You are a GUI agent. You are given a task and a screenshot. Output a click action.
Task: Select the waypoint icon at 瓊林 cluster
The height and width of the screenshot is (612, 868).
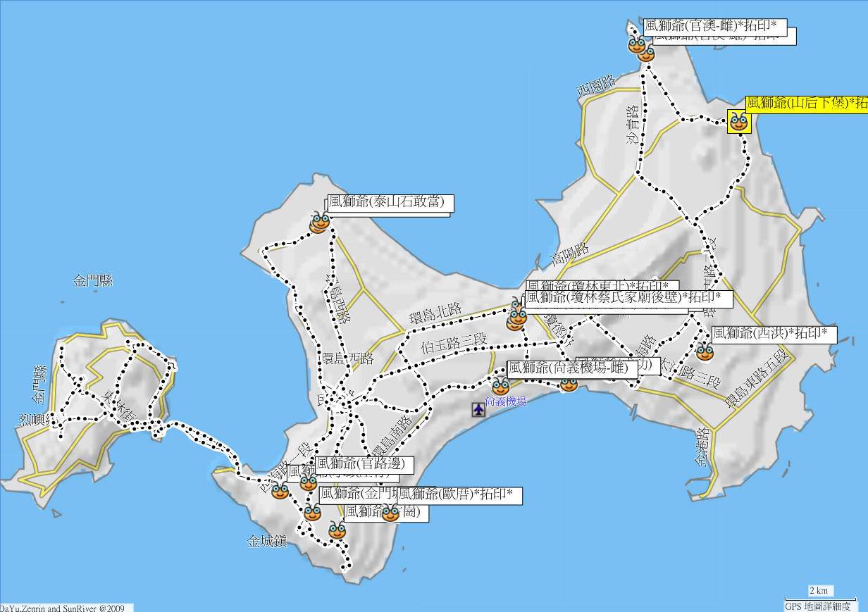[517, 317]
